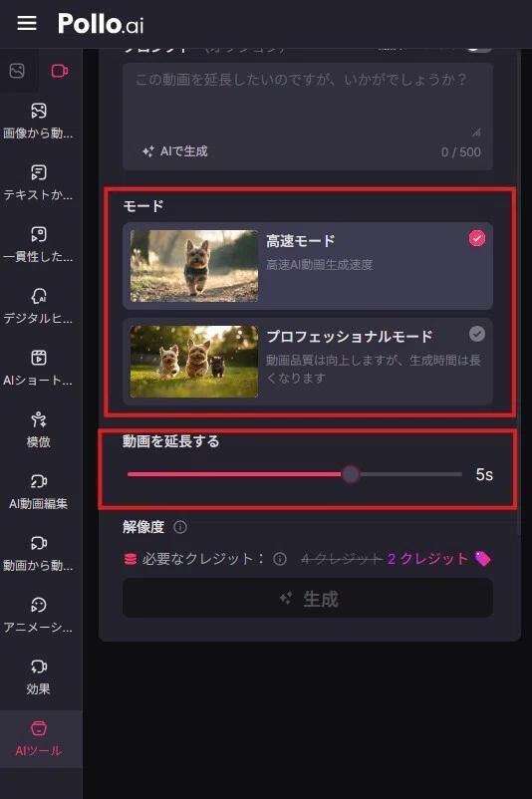Click the 動画を延長する duration slider handle
Screen dimensions: 532x799
(351, 474)
